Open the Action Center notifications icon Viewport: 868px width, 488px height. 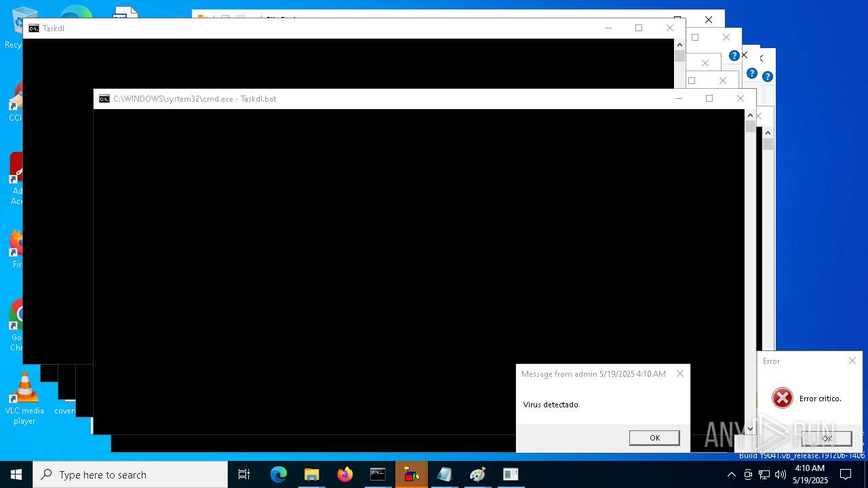pyautogui.click(x=846, y=474)
